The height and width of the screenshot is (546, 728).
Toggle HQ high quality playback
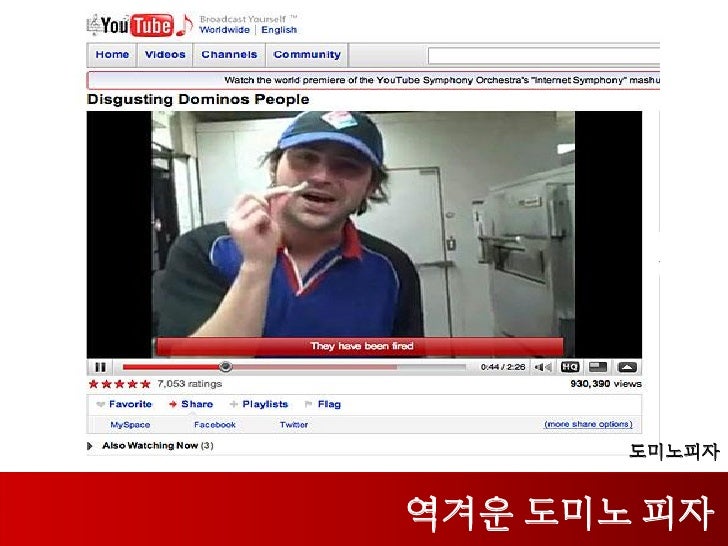coord(570,367)
